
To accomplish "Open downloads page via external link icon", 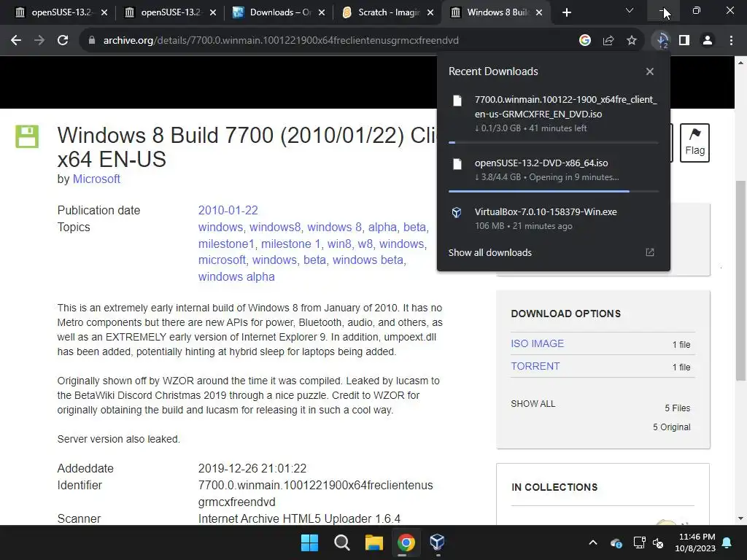I will (x=650, y=252).
